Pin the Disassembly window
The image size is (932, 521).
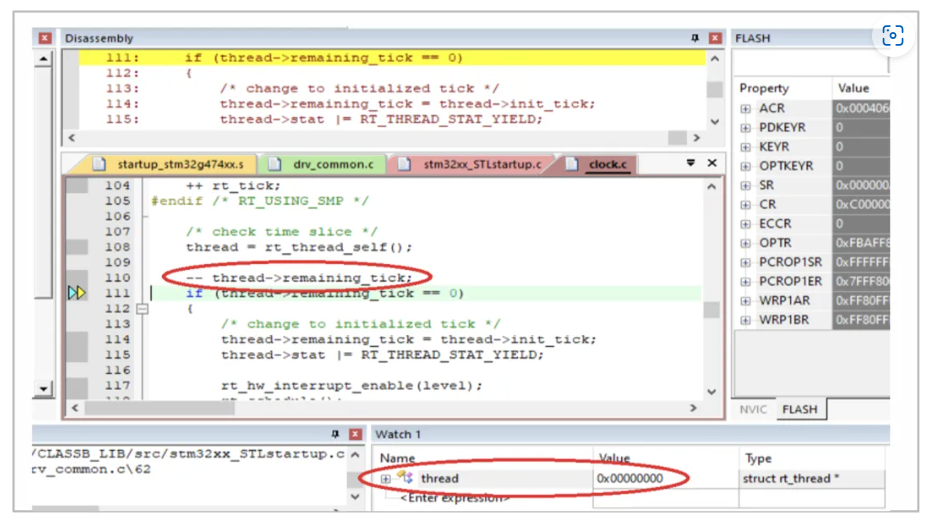(x=694, y=38)
